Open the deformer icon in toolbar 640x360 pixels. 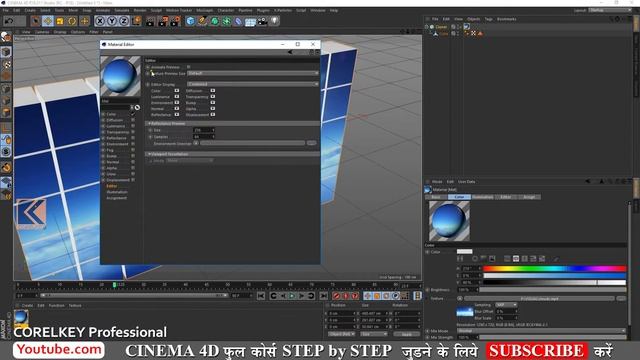(x=238, y=21)
